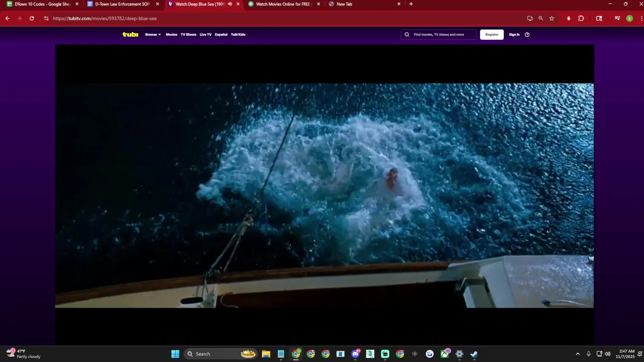Close the New Tab tab
Image resolution: width=644 pixels, height=362 pixels.
[399, 4]
